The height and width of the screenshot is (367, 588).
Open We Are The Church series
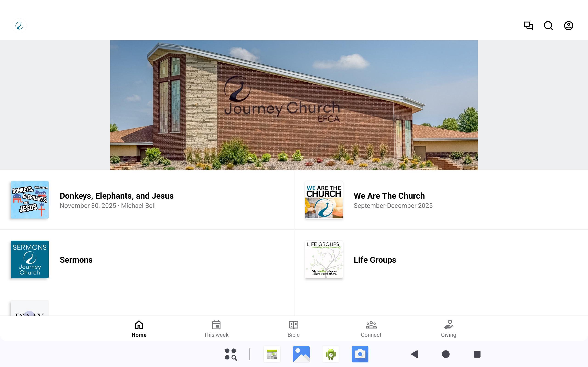[x=441, y=200]
